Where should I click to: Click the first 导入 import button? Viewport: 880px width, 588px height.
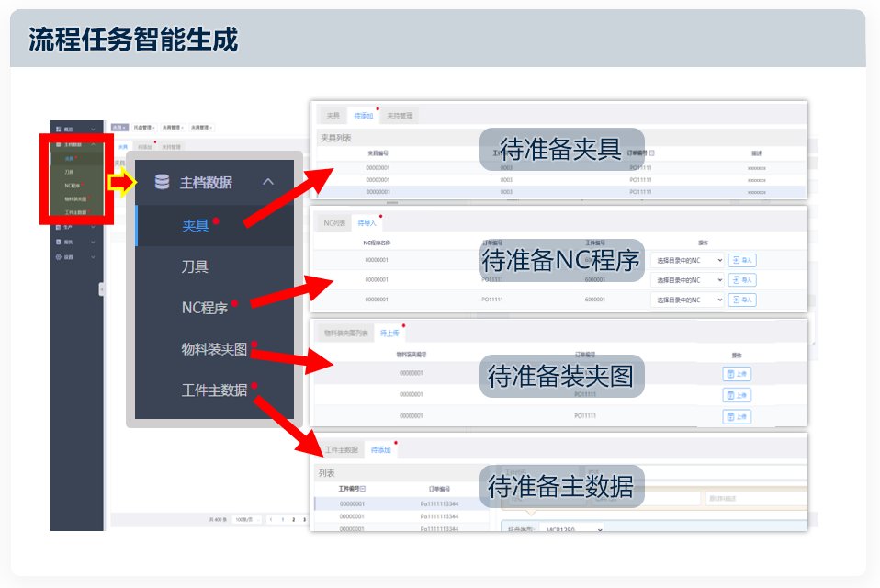(742, 261)
